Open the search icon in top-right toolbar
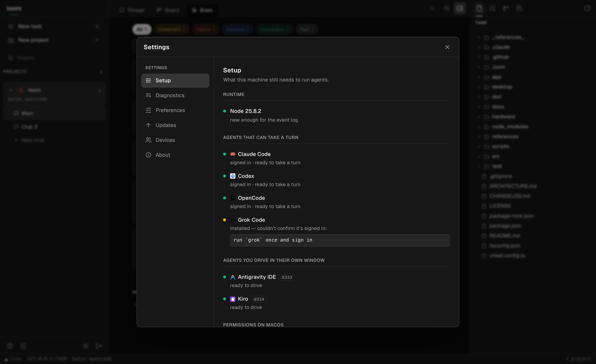This screenshot has width=596, height=364. [492, 8]
